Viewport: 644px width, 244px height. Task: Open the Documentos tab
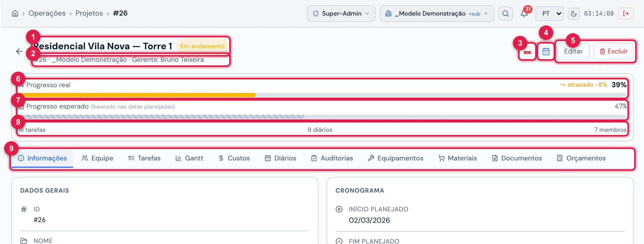pyautogui.click(x=517, y=158)
